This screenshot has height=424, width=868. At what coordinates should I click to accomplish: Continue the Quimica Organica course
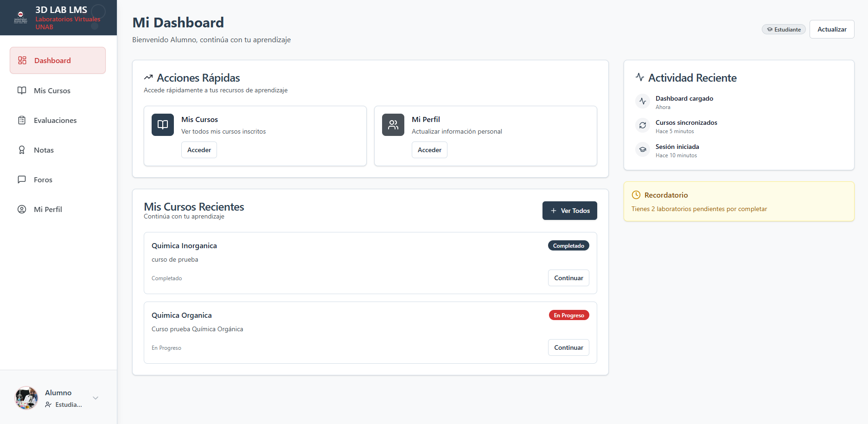coord(568,347)
